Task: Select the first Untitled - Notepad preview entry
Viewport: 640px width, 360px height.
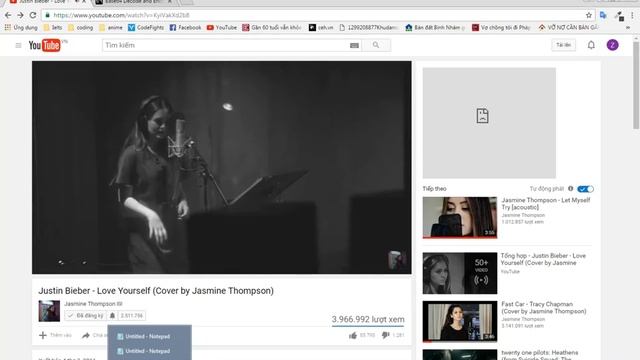Action: coord(149,336)
